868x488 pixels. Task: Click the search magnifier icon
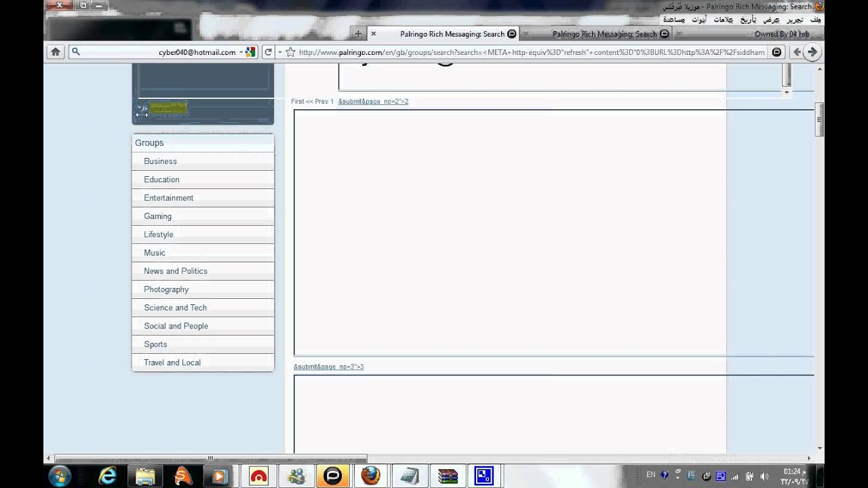(76, 52)
